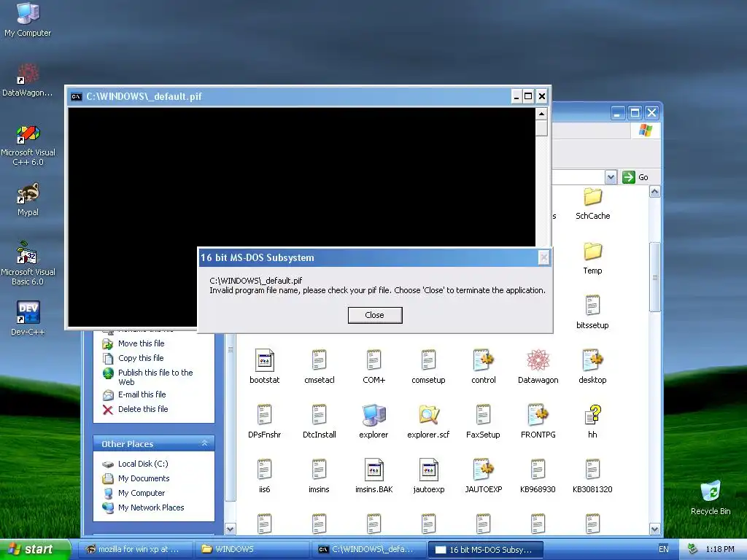Click E-mail this file link
Image resolution: width=747 pixels, height=560 pixels.
142,394
